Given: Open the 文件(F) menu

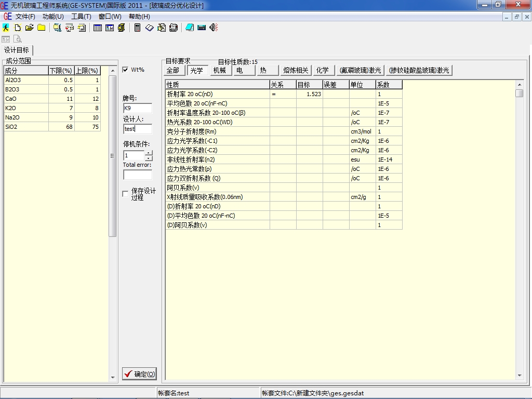Looking at the screenshot, I should point(25,17).
